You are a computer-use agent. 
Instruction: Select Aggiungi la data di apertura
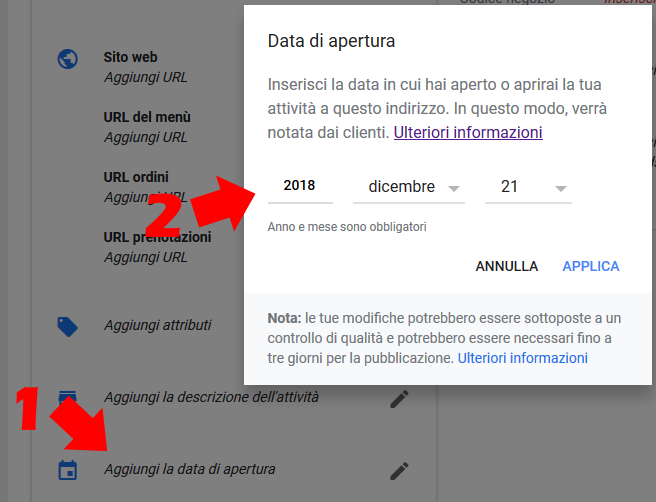click(x=190, y=469)
